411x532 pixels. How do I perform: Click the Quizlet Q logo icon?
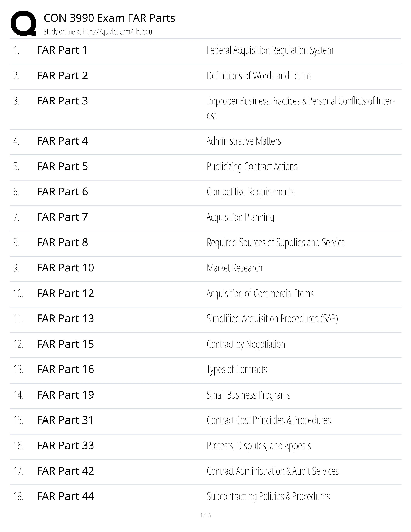tap(23, 23)
